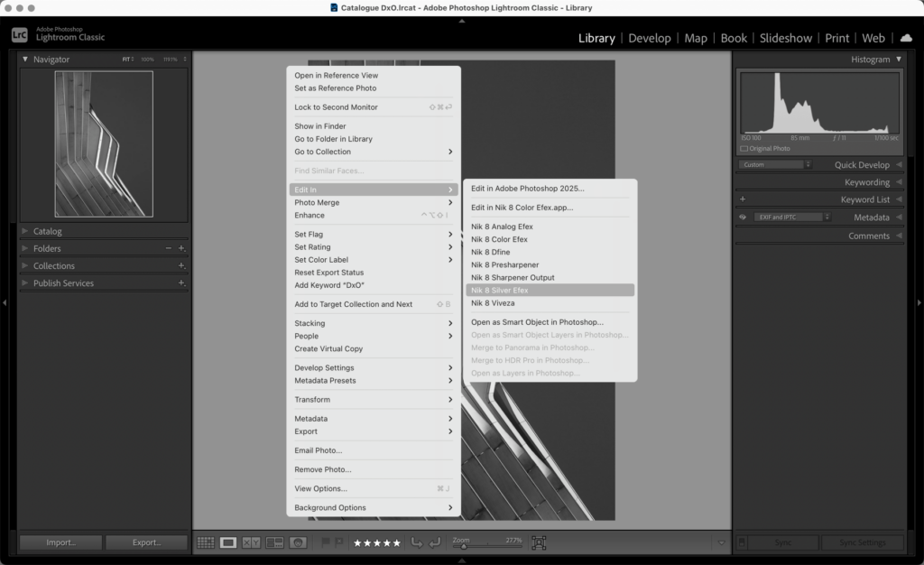Rotate photo counter-clockwise using toolbar arrow
The width and height of the screenshot is (924, 565).
coord(417,542)
